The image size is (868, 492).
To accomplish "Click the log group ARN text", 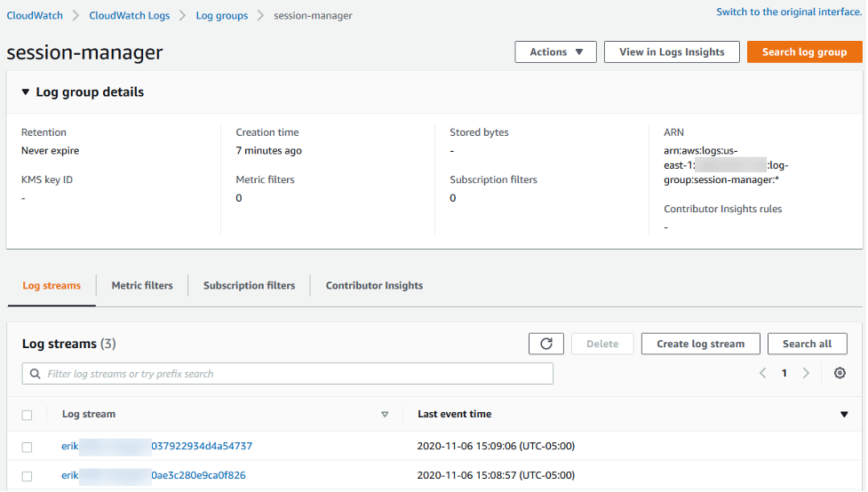I will 726,165.
